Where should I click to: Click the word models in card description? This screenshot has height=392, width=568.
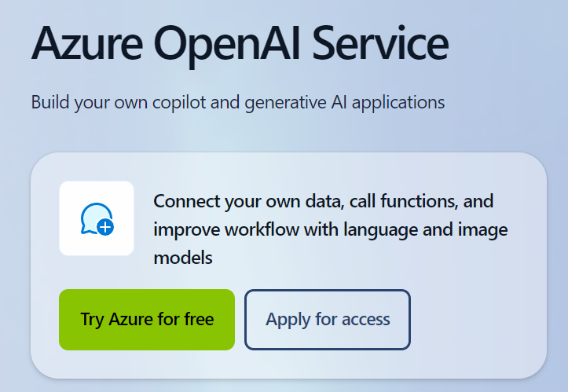coord(183,258)
